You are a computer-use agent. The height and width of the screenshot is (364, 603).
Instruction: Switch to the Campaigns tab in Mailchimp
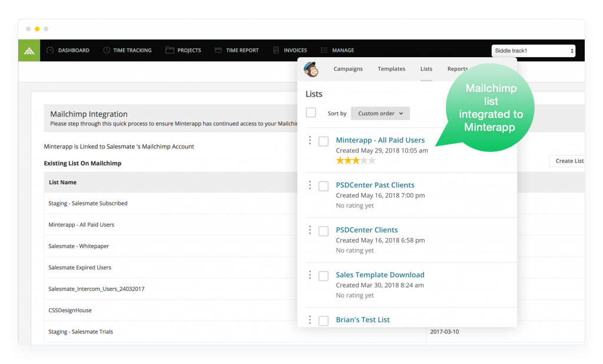pos(348,69)
